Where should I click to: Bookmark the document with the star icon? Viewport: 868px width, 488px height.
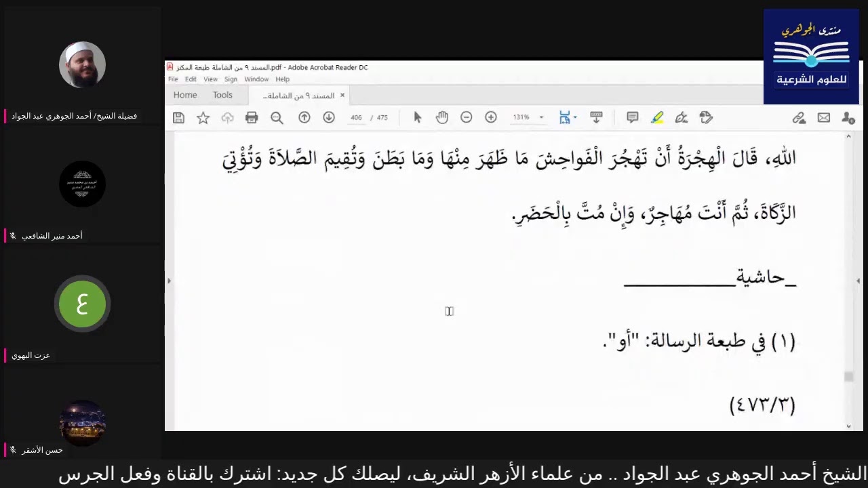[203, 118]
